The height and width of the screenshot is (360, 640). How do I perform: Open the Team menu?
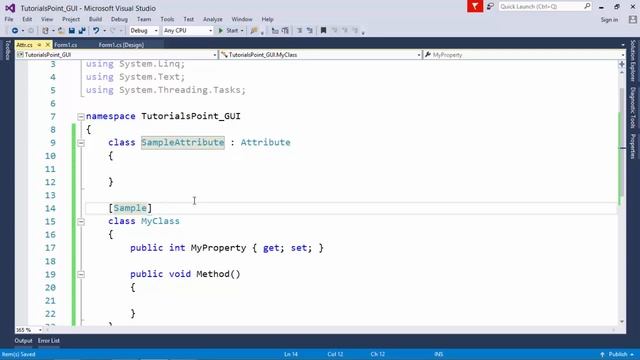coord(144,19)
